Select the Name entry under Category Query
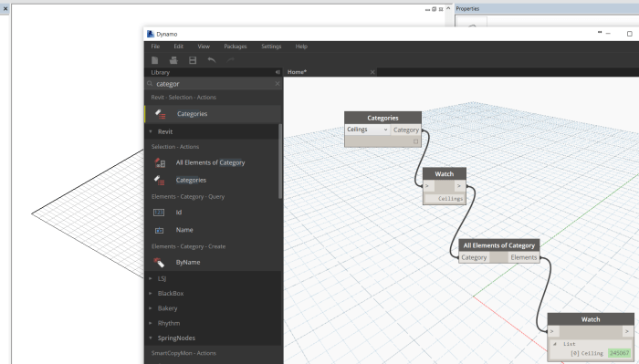The image size is (639, 364). (x=184, y=230)
